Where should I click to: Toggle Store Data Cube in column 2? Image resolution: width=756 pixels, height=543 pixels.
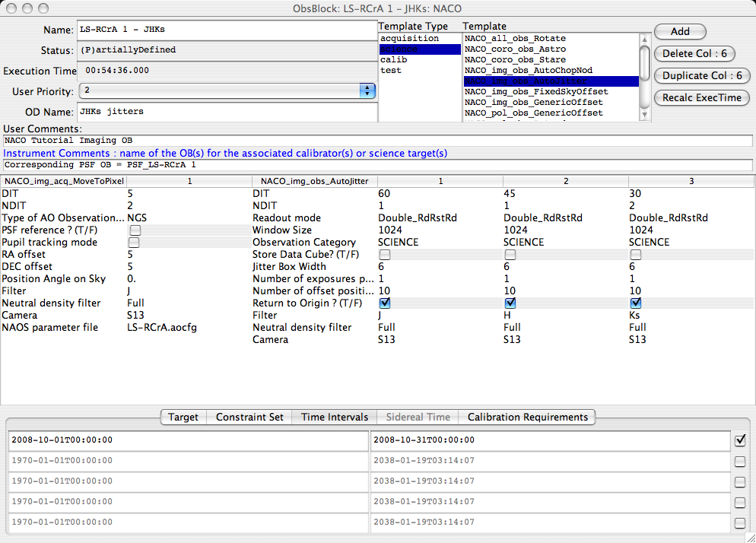(510, 255)
